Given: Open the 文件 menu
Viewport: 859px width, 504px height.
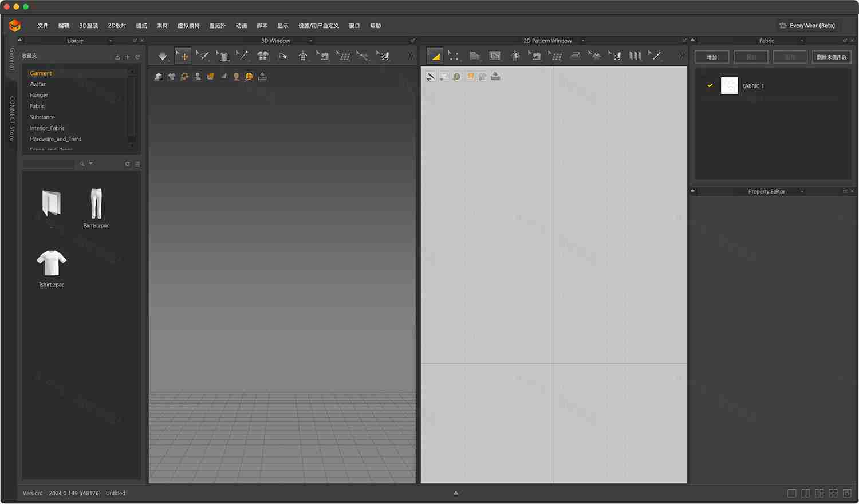Looking at the screenshot, I should point(43,25).
